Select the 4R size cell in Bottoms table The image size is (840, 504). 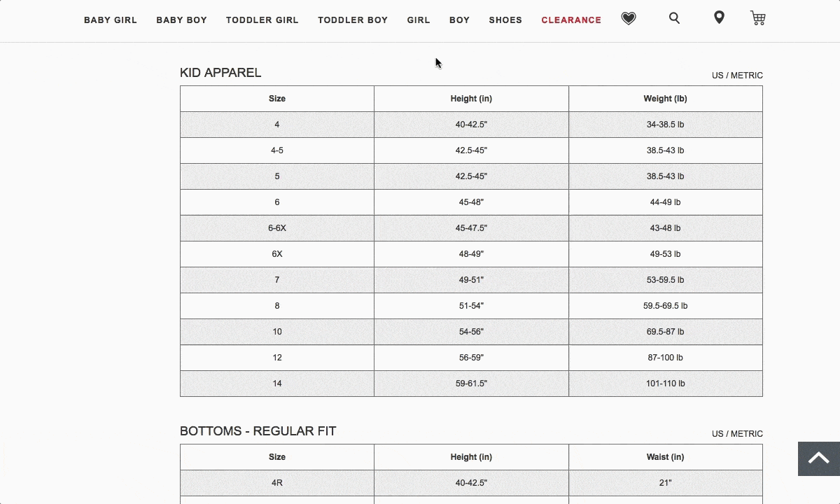pos(277,483)
